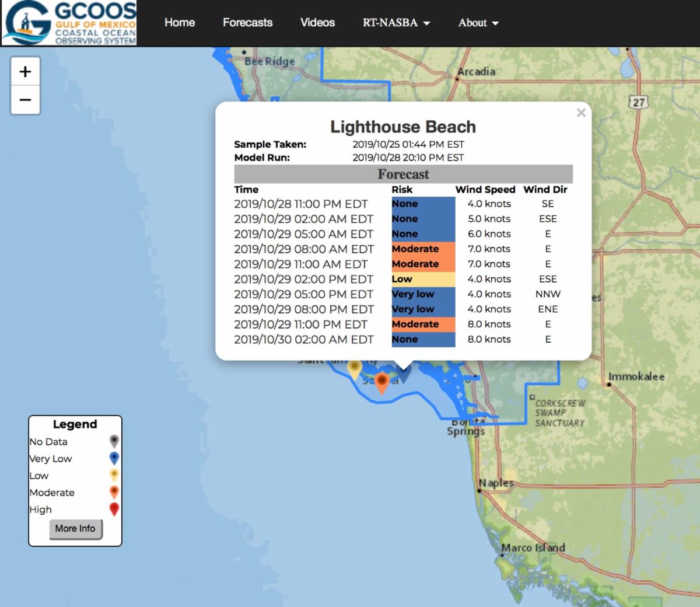Click the Low risk cell at 02:00 PM
This screenshot has height=607, width=700.
423,279
